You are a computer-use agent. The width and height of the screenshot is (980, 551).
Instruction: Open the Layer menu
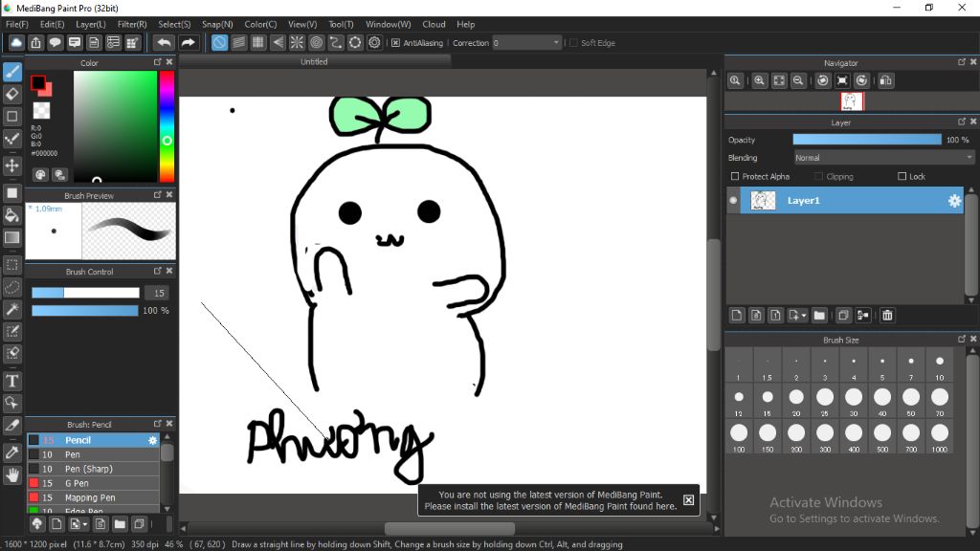tap(91, 24)
